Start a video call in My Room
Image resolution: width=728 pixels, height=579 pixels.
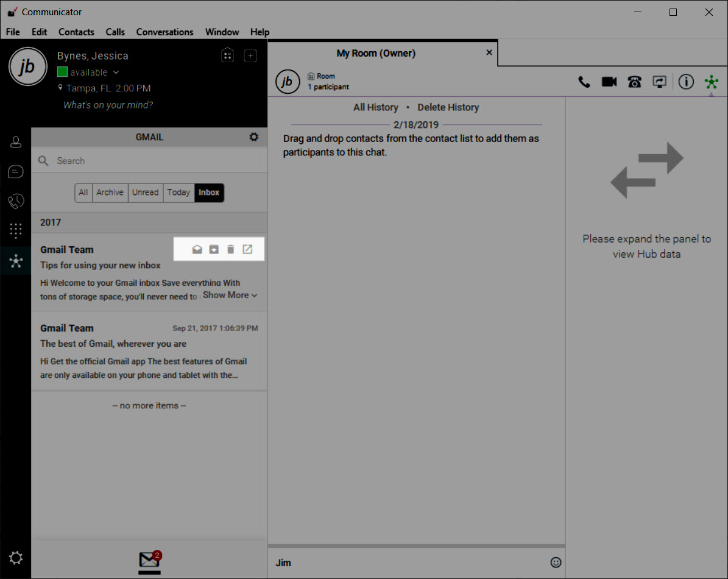tap(609, 82)
